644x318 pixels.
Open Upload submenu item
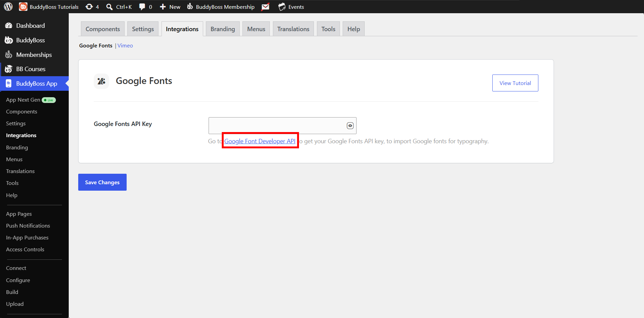click(15, 304)
